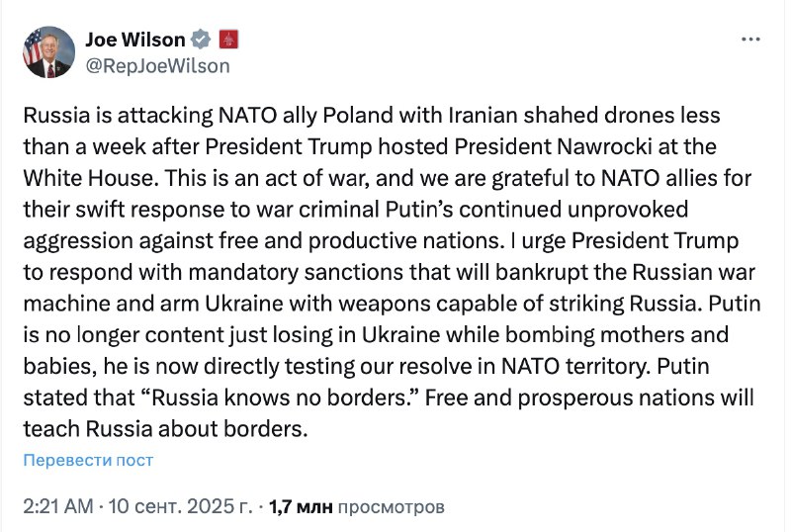Click the red affiliation badge beside name

(227, 40)
